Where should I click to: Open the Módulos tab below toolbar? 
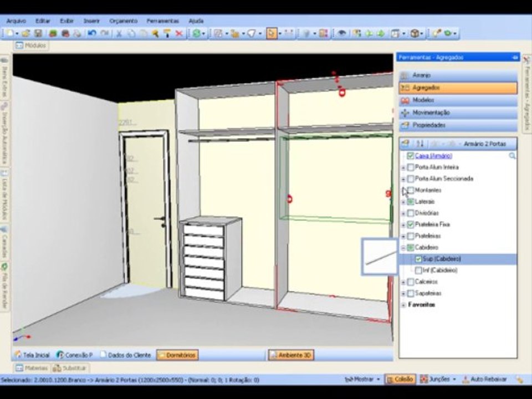coord(31,45)
